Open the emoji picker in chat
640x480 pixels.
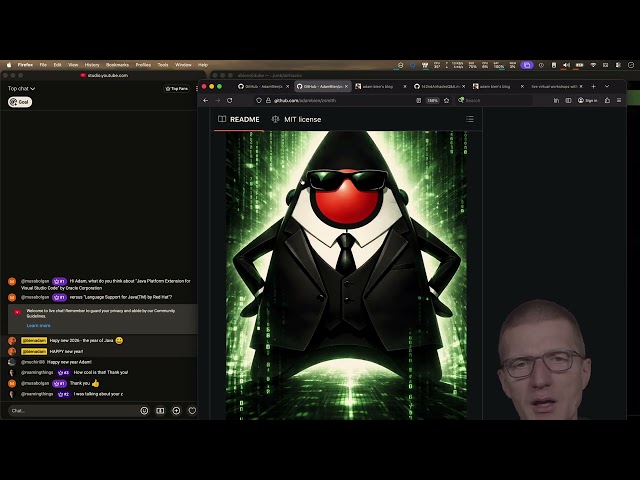tap(144, 411)
